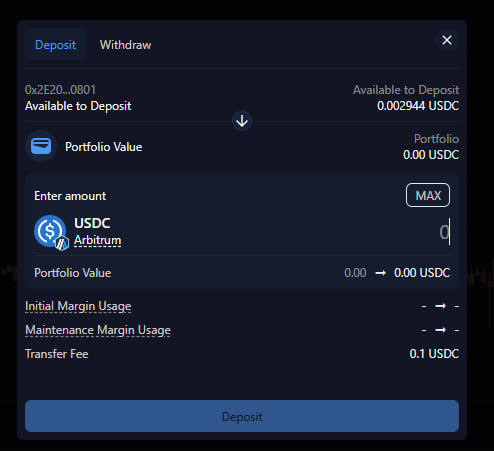Screen dimensions: 494x451
Task: Click the Transfer Fee 0.1 USDC value
Action: [434, 354]
